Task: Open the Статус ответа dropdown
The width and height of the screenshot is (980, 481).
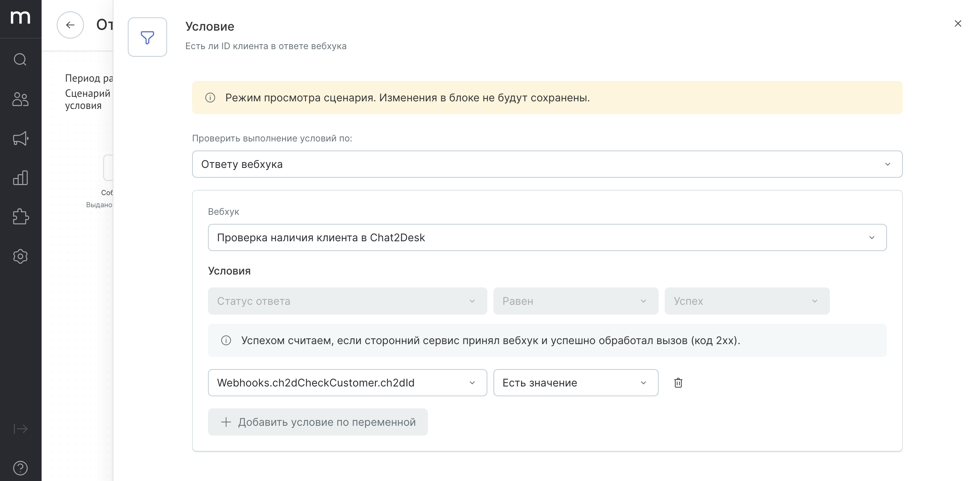Action: coord(347,301)
